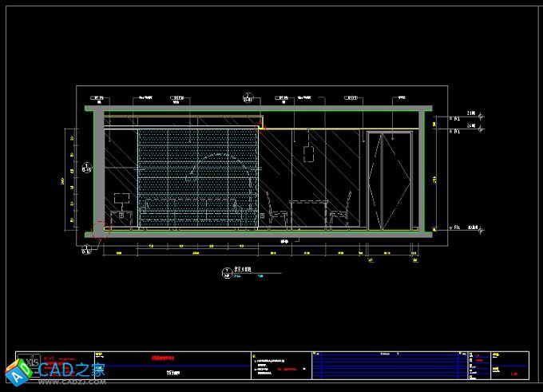Click the red detail circle at the floor corner

101,231
